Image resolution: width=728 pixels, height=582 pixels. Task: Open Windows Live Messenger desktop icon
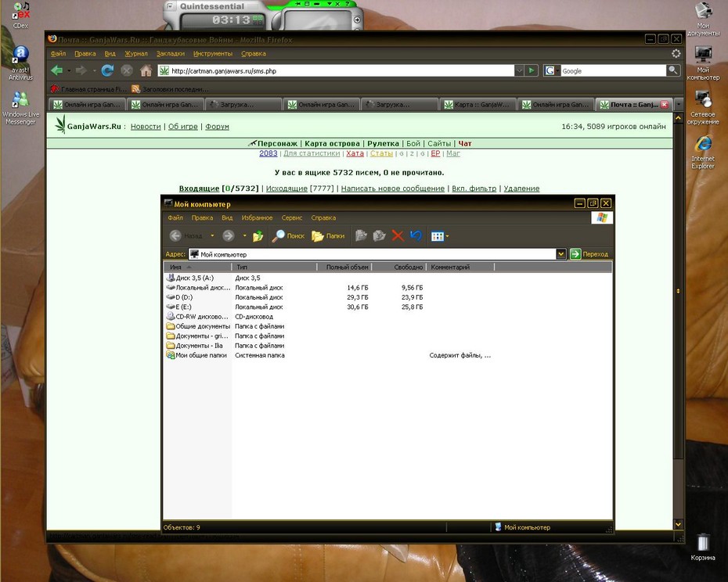tap(20, 108)
